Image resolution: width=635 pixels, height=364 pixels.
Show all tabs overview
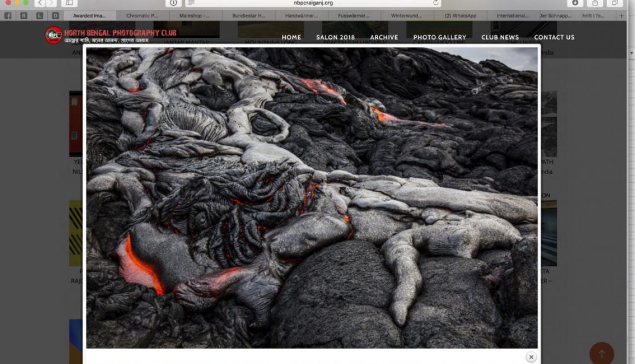point(615,3)
